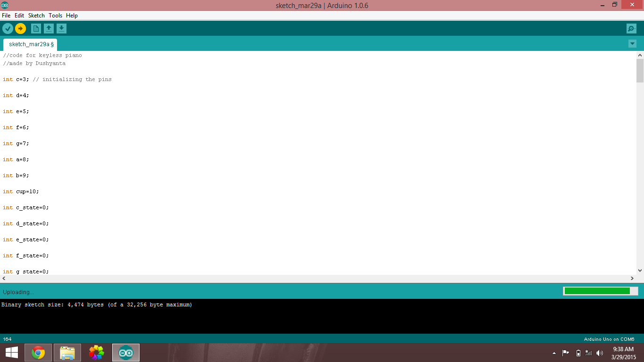Screen dimensions: 644x362
Task: Click the scrollbar down arrow
Action: [640, 271]
